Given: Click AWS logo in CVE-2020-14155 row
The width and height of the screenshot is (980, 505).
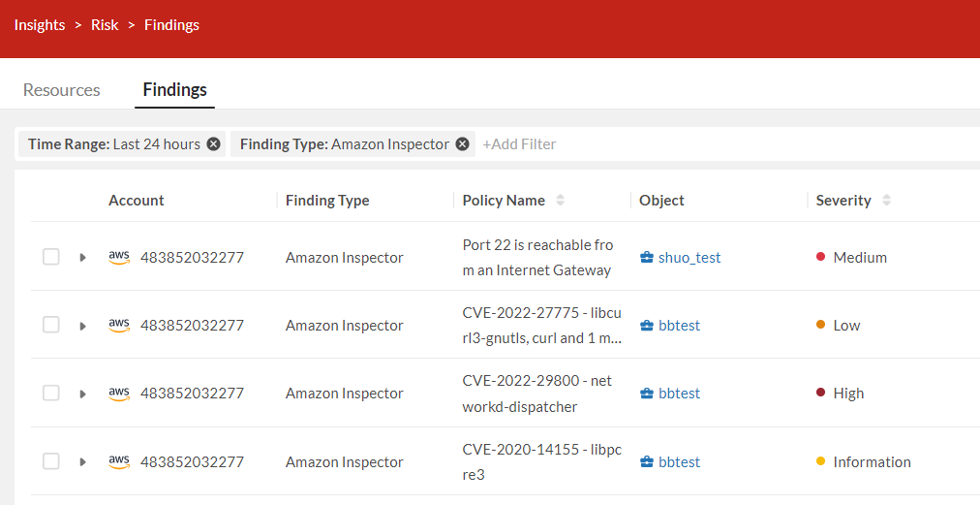Looking at the screenshot, I should (119, 462).
